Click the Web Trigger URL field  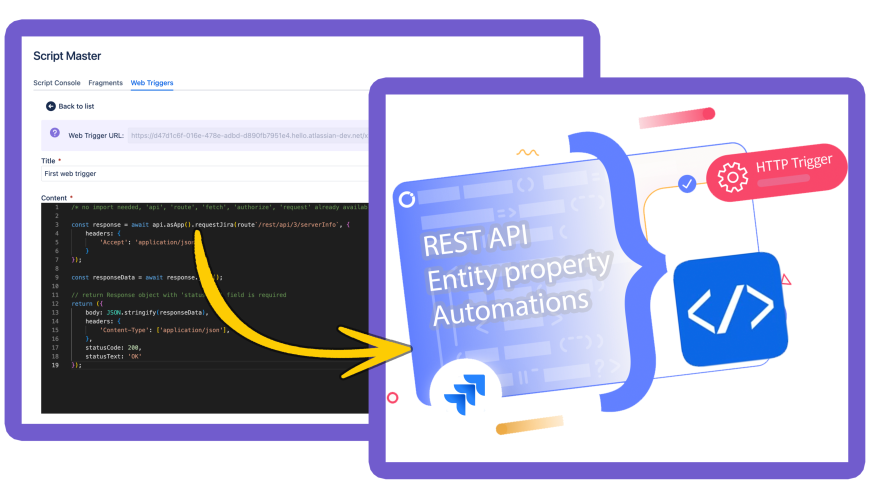248,135
